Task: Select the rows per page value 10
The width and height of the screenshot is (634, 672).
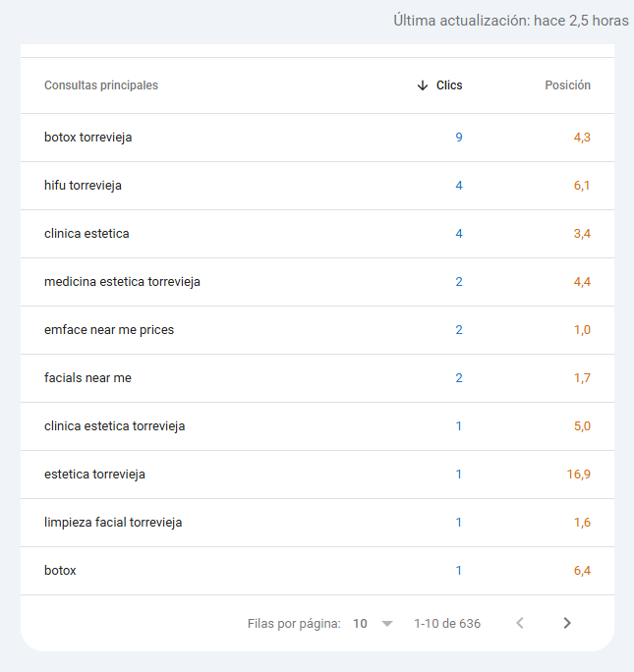Action: (x=360, y=624)
